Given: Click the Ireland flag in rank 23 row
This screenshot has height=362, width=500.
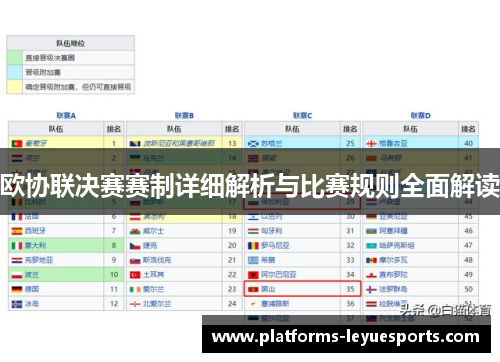Looking at the screenshot, I should 135,289.
